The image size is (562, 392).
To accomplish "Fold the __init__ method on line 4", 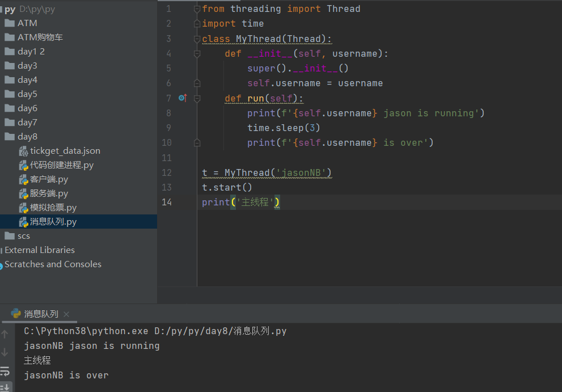I will 197,54.
